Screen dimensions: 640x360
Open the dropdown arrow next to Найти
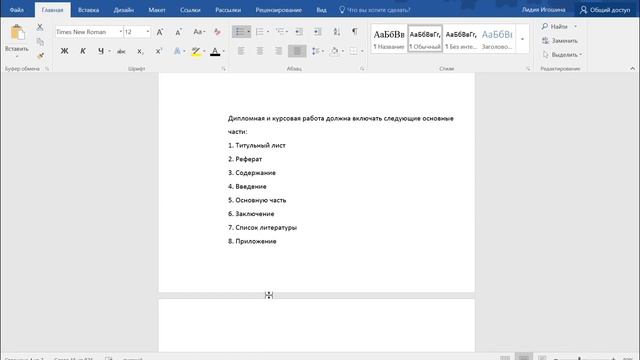tap(576, 27)
